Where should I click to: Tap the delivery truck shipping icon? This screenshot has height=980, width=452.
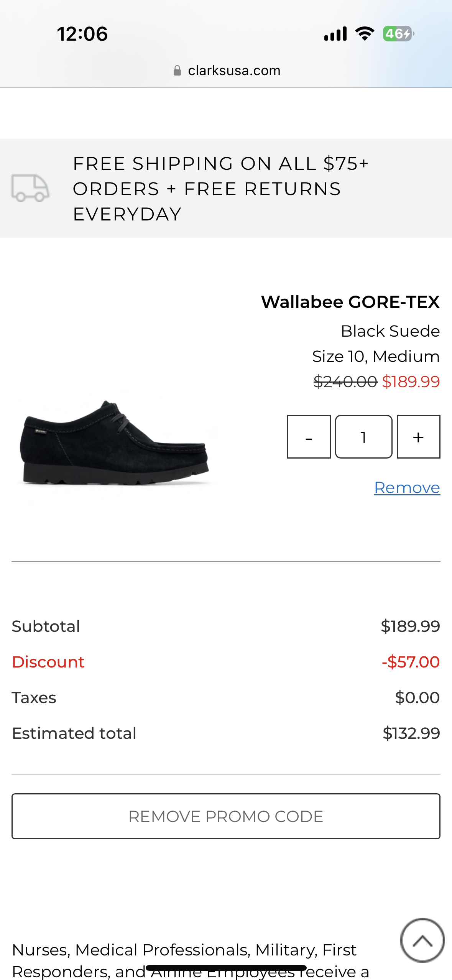(30, 188)
